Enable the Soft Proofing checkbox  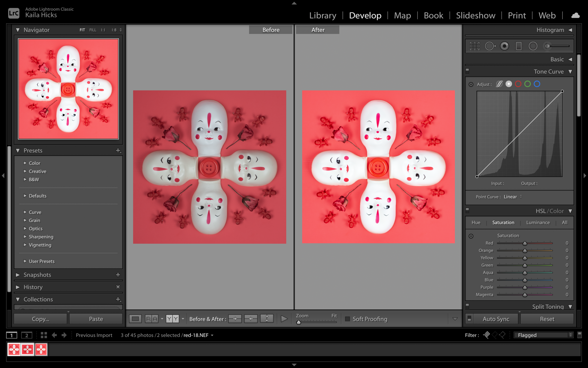point(347,319)
